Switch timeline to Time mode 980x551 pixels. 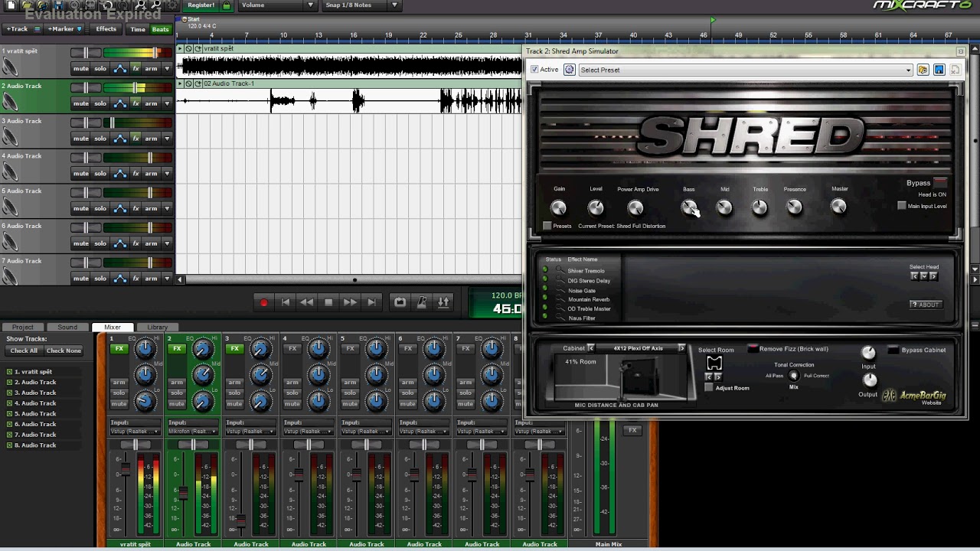[138, 29]
